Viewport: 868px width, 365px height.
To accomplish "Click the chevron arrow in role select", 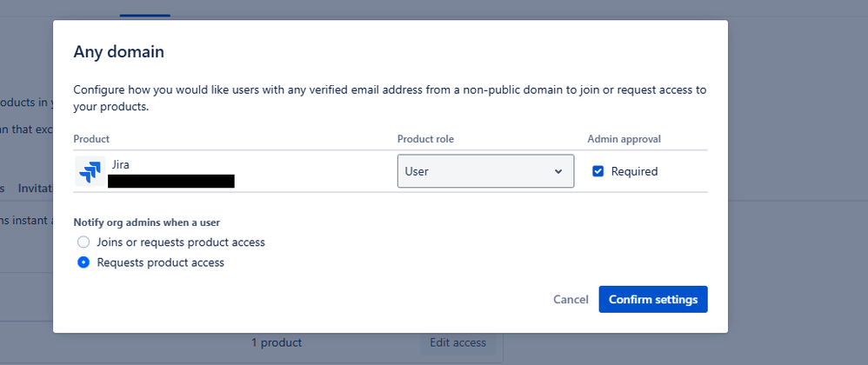I will (x=558, y=171).
